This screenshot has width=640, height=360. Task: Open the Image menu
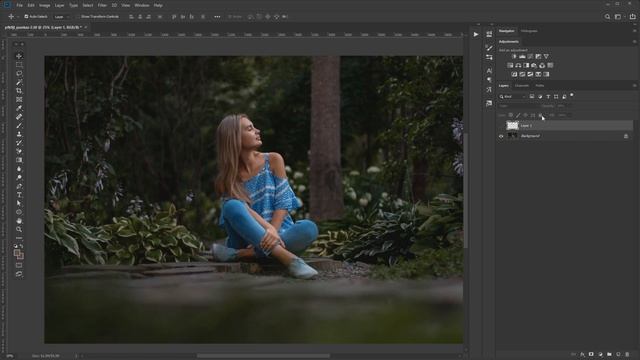point(44,5)
